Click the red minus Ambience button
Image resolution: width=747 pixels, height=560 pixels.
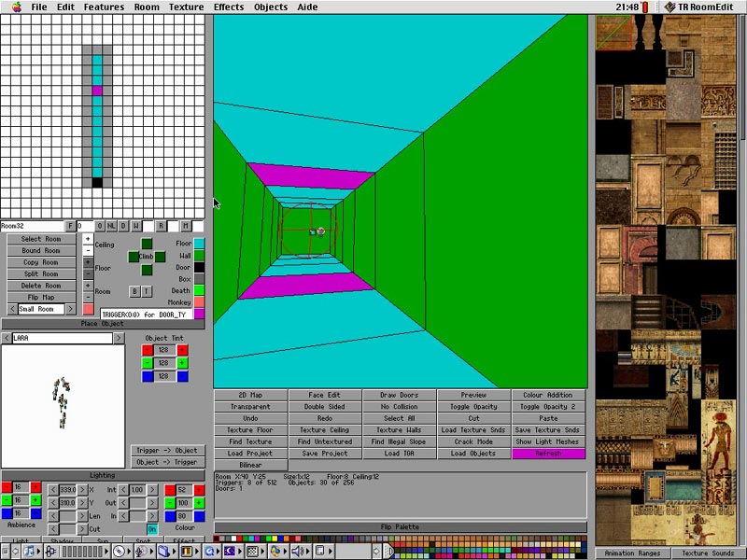pos(7,488)
